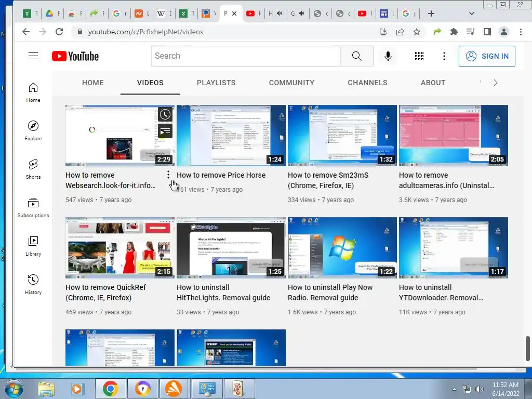Screen dimensions: 532x399
Task: Show hidden system tray icons
Action: pyautogui.click(x=454, y=389)
